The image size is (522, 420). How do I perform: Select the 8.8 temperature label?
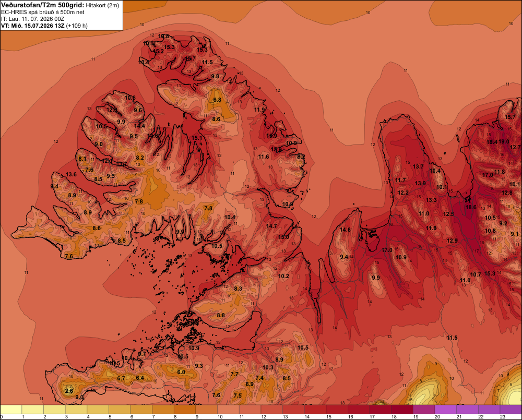pos(221,315)
